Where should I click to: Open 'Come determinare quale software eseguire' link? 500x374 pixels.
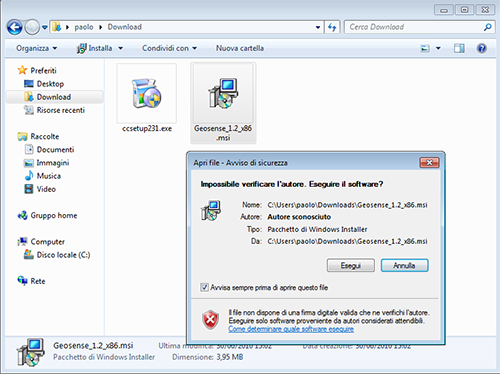291,329
